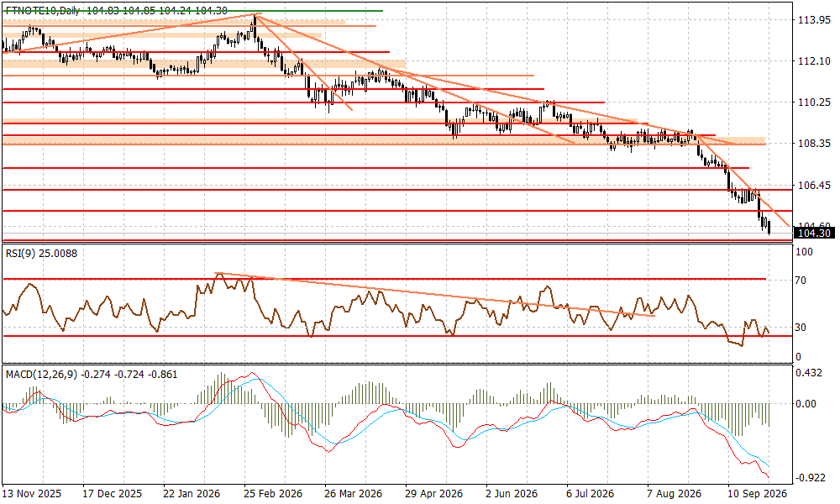Click the 112.10 price axis label
This screenshot has height=504, width=840.
(x=814, y=61)
